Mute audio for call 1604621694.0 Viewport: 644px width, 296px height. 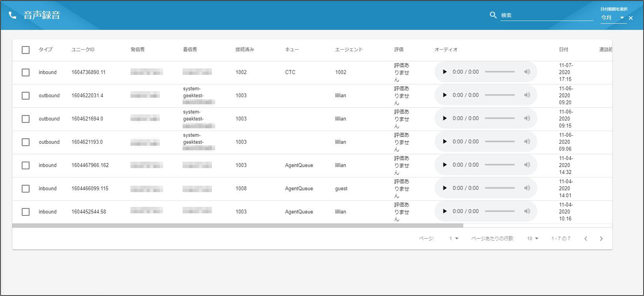pyautogui.click(x=527, y=118)
